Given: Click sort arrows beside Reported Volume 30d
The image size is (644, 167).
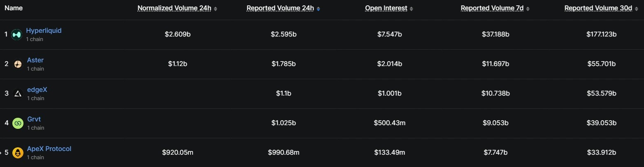Looking at the screenshot, I should [x=636, y=9].
